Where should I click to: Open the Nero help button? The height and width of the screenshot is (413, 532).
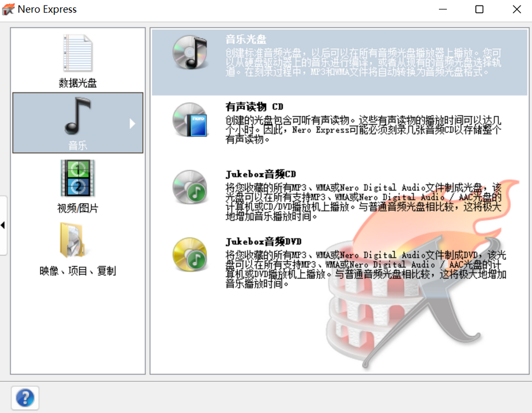click(25, 398)
